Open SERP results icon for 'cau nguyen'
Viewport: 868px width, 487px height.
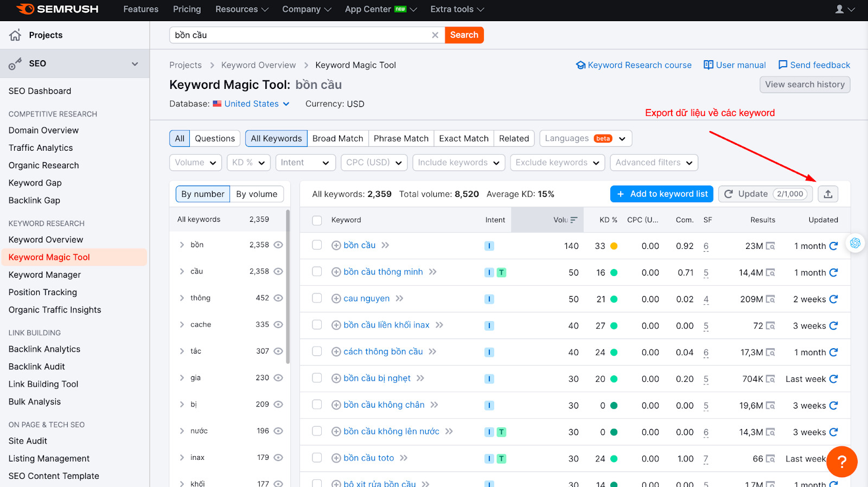[x=770, y=299]
